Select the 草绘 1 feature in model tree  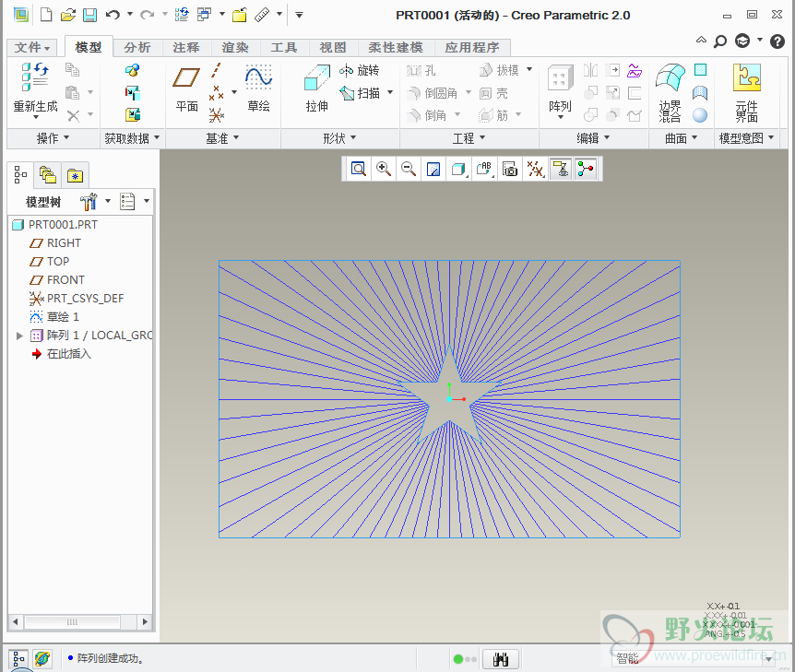click(63, 317)
